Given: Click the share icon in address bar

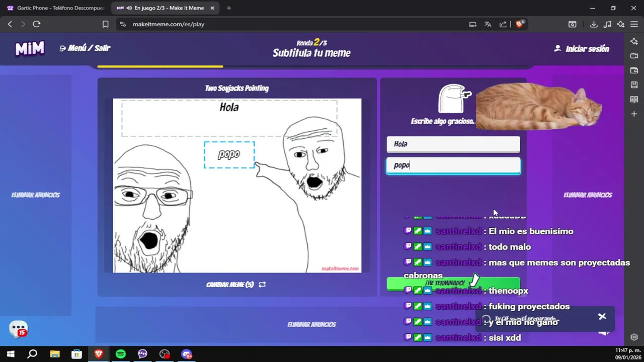Looking at the screenshot, I should 503,24.
